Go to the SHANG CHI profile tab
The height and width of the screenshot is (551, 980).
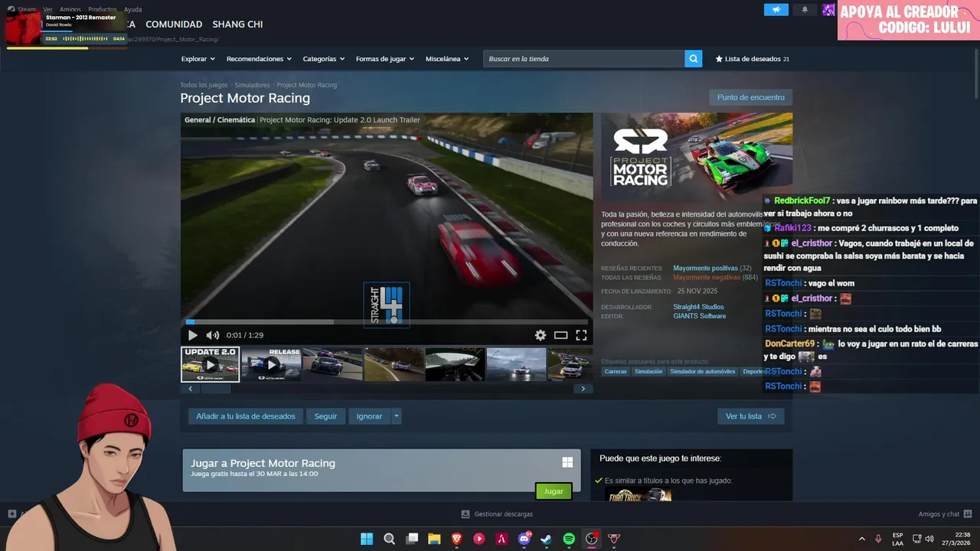pyautogui.click(x=237, y=24)
